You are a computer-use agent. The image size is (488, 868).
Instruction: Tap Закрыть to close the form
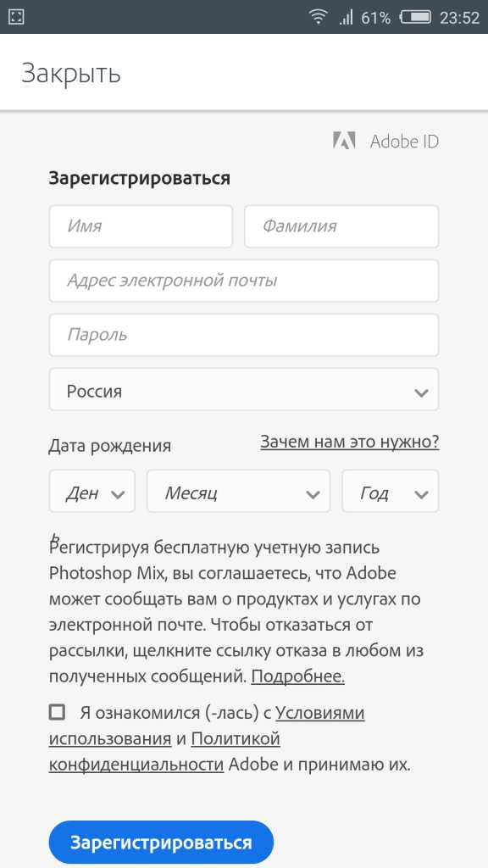pos(71,73)
